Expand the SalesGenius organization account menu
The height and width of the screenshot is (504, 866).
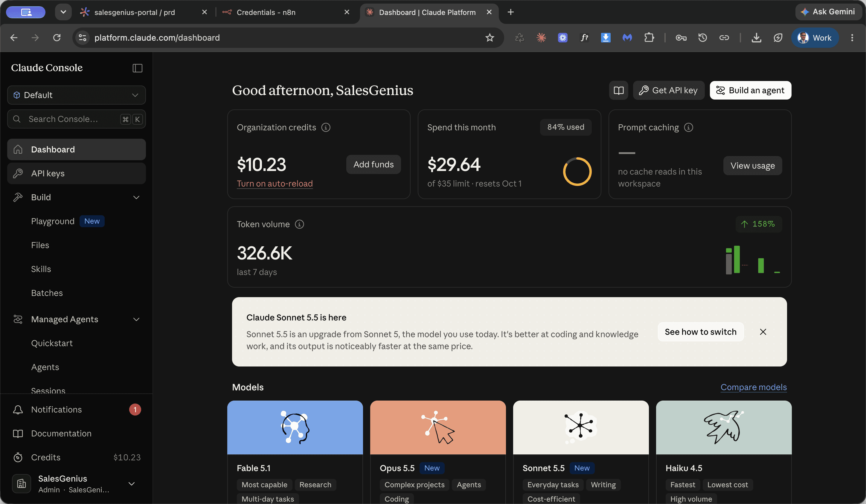(131, 484)
